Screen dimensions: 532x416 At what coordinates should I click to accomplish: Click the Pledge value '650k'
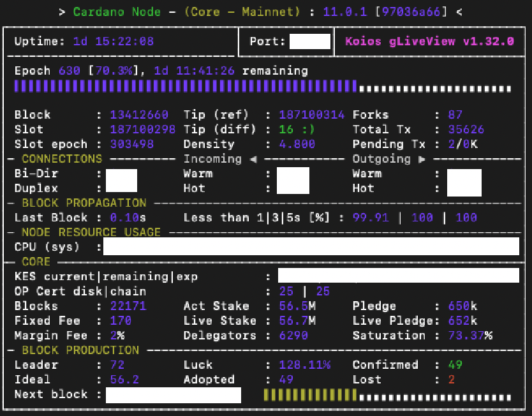(462, 306)
